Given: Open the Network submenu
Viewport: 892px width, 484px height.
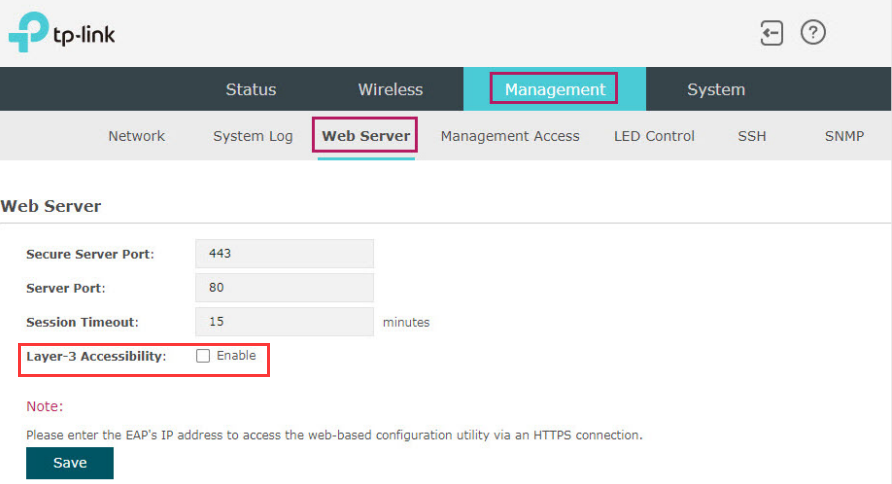Looking at the screenshot, I should coord(137,136).
